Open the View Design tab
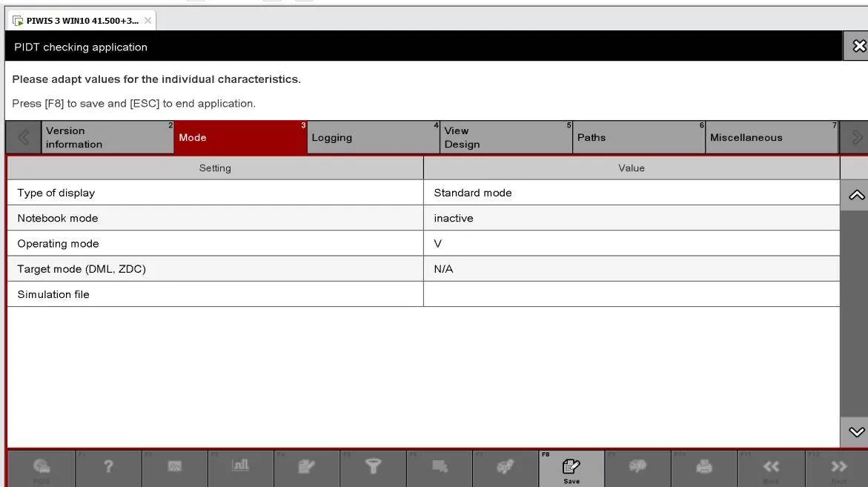This screenshot has height=487, width=868. click(x=506, y=137)
